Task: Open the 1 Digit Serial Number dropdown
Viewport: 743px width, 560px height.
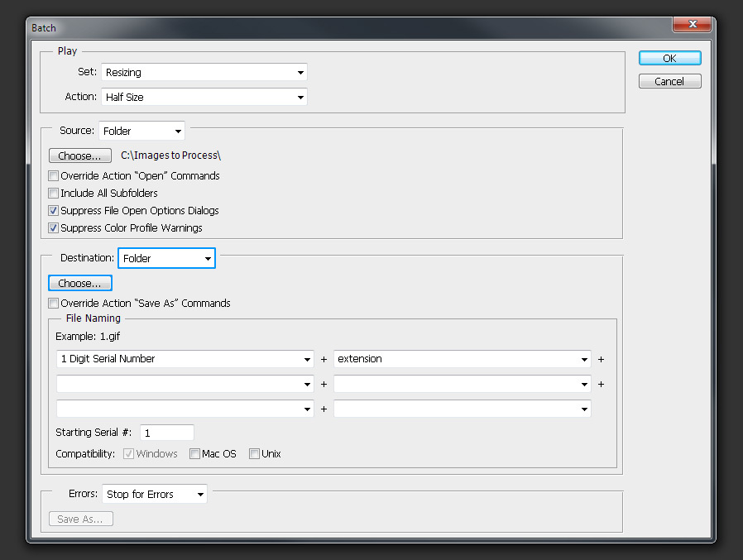Action: (x=185, y=359)
